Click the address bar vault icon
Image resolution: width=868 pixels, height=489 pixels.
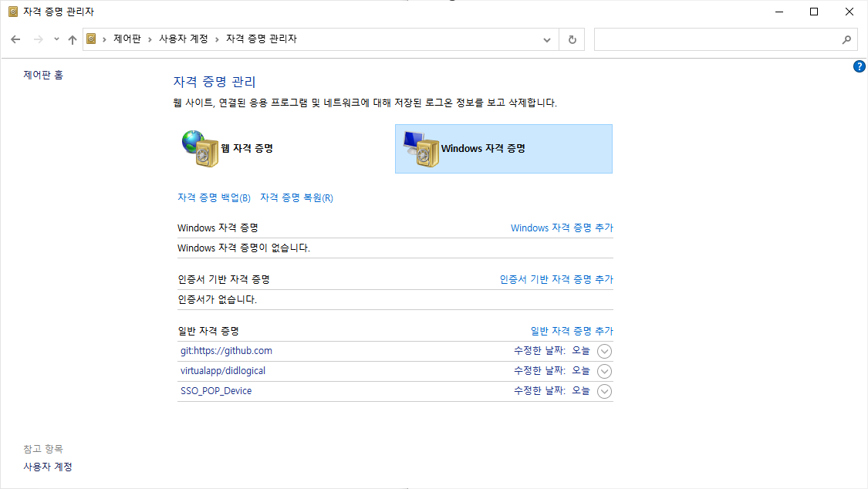coord(91,39)
